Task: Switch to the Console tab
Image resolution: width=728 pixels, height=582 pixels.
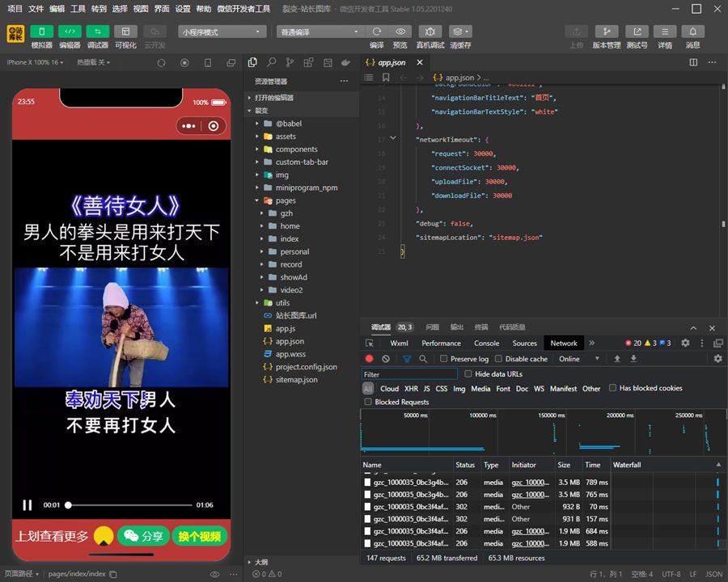Action: click(x=486, y=344)
